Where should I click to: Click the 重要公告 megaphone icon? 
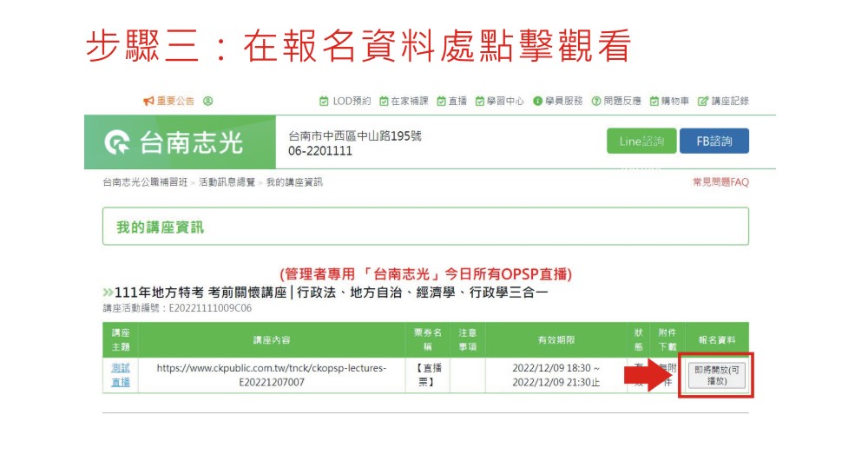click(x=148, y=101)
